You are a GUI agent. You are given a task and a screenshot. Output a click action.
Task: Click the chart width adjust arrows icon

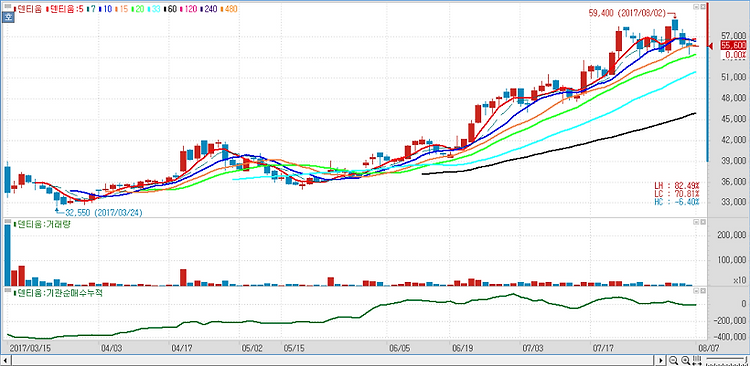697,360
